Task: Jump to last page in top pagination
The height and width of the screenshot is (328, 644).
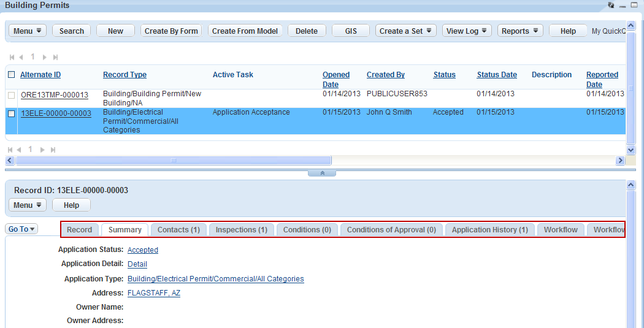Action: click(55, 57)
